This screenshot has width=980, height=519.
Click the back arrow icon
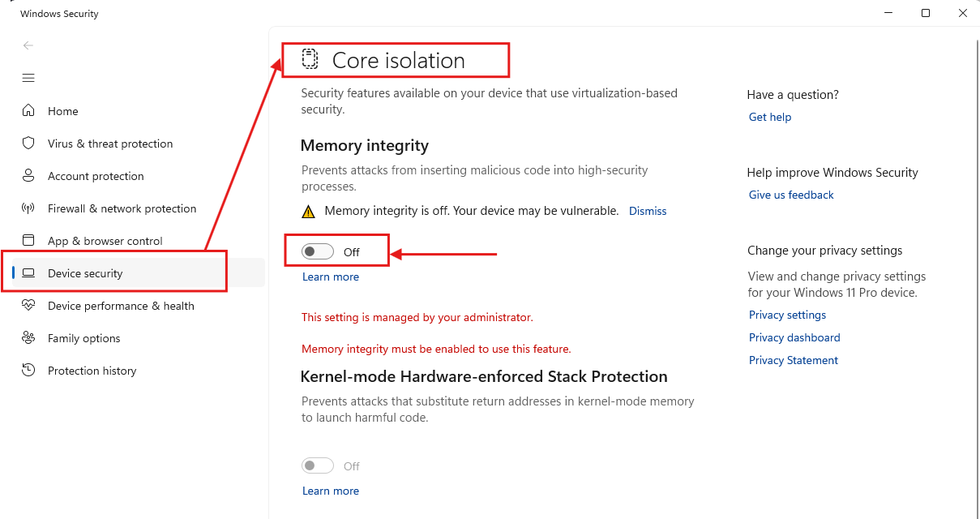pos(28,45)
